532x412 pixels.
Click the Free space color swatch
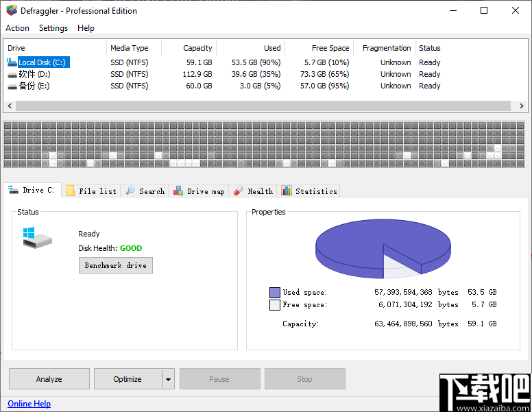click(275, 305)
